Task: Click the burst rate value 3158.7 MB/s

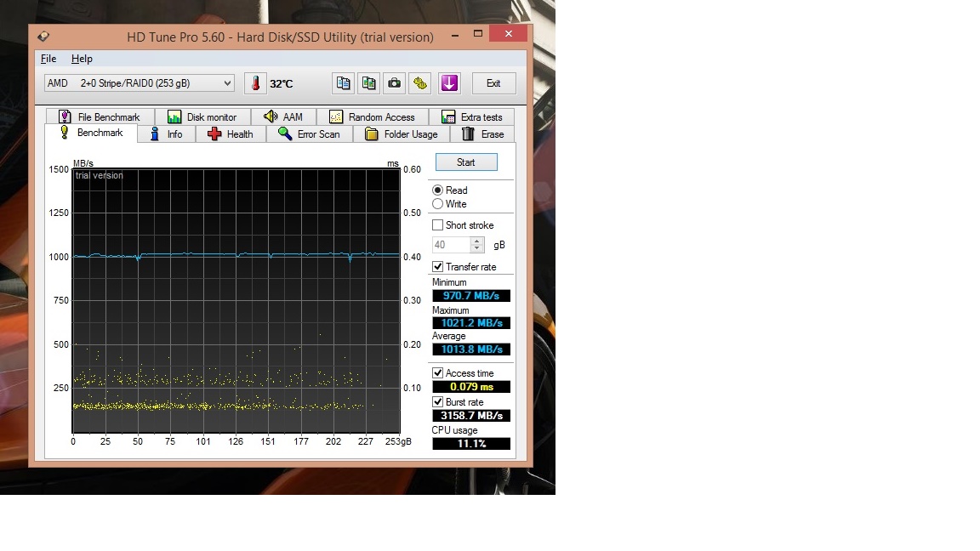Action: pyautogui.click(x=471, y=416)
